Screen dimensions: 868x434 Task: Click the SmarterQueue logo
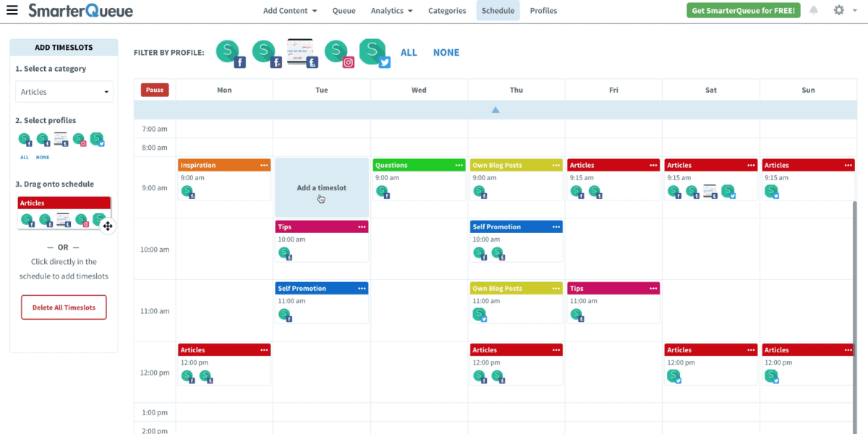click(x=80, y=10)
